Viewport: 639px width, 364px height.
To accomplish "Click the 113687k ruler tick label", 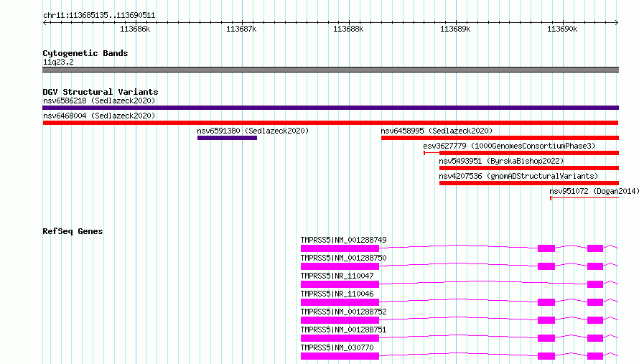I will 241,29.
